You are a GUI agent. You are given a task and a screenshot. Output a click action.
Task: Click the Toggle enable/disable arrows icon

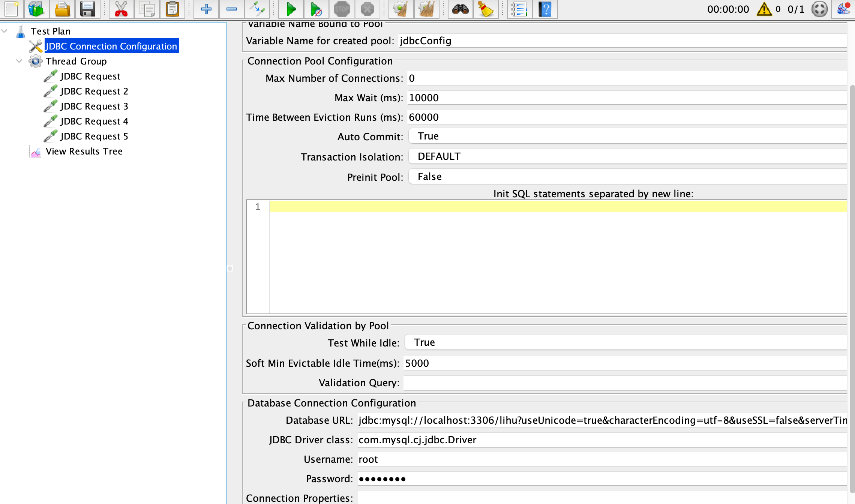click(257, 9)
